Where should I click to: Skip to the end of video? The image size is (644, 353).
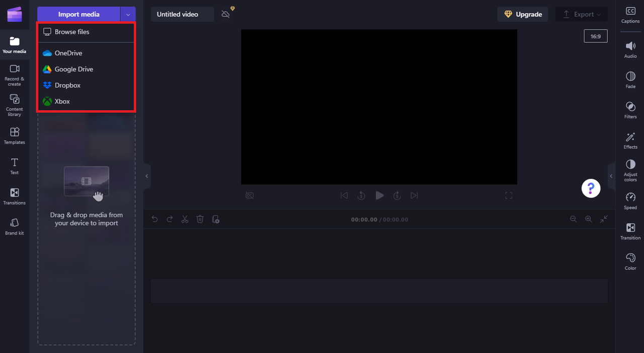(414, 195)
